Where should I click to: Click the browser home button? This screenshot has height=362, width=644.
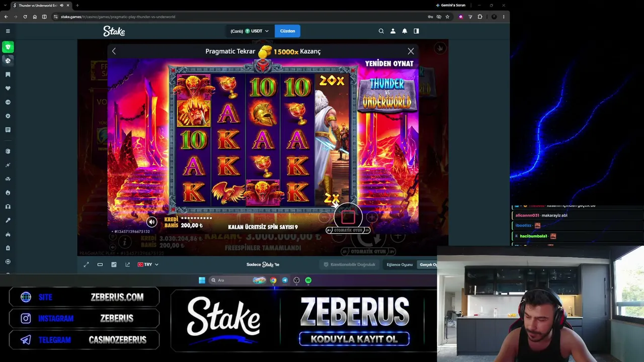[34, 17]
